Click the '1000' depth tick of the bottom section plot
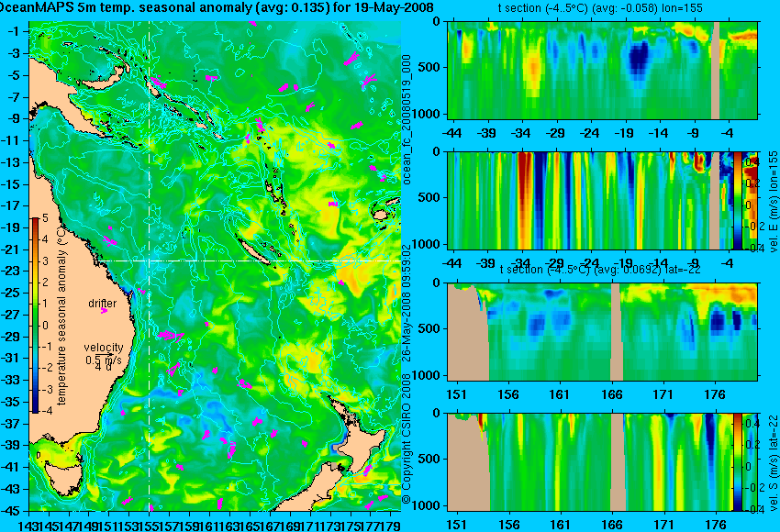The image size is (780, 532). pos(427,505)
